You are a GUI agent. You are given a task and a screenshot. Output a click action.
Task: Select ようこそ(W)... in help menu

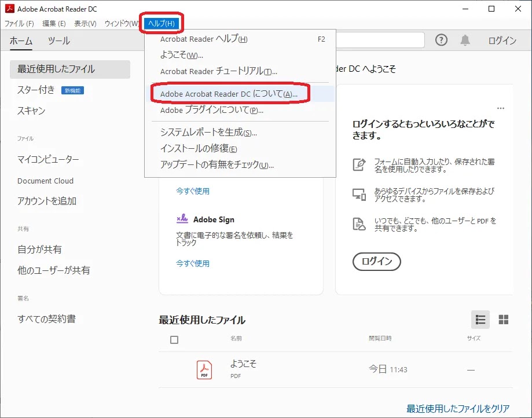(x=240, y=55)
